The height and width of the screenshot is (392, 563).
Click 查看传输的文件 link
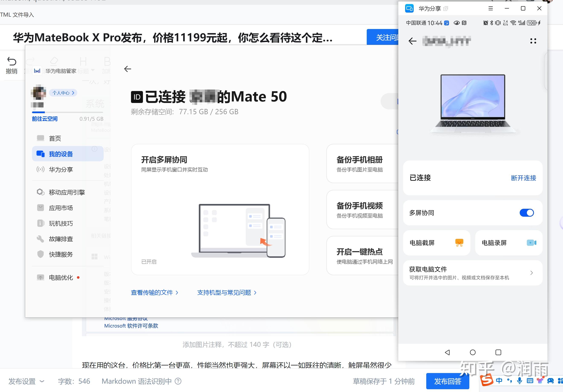point(154,292)
